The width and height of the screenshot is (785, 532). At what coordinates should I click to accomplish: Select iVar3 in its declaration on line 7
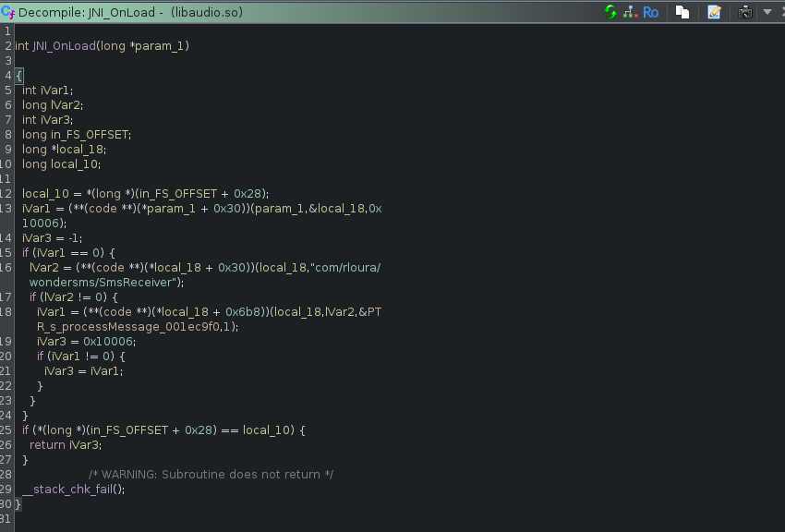[x=55, y=120]
